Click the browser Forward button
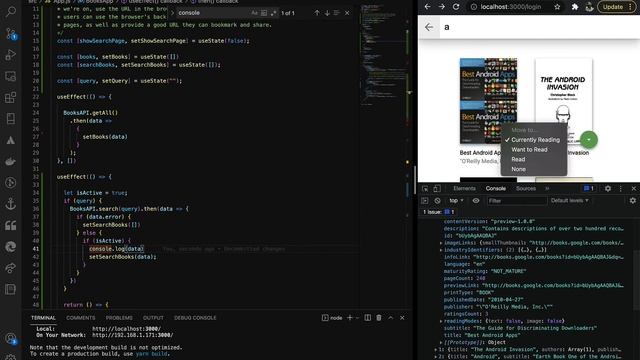 pos(442,7)
